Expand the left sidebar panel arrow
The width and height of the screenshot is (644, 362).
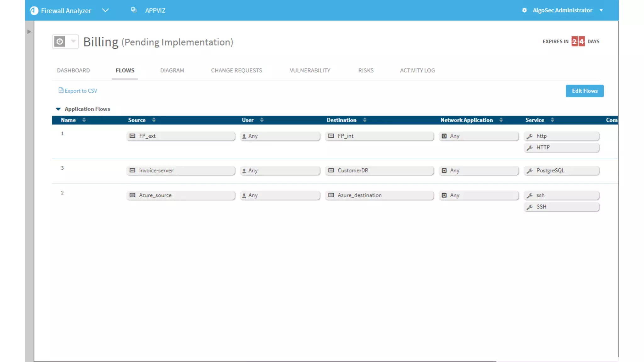29,32
